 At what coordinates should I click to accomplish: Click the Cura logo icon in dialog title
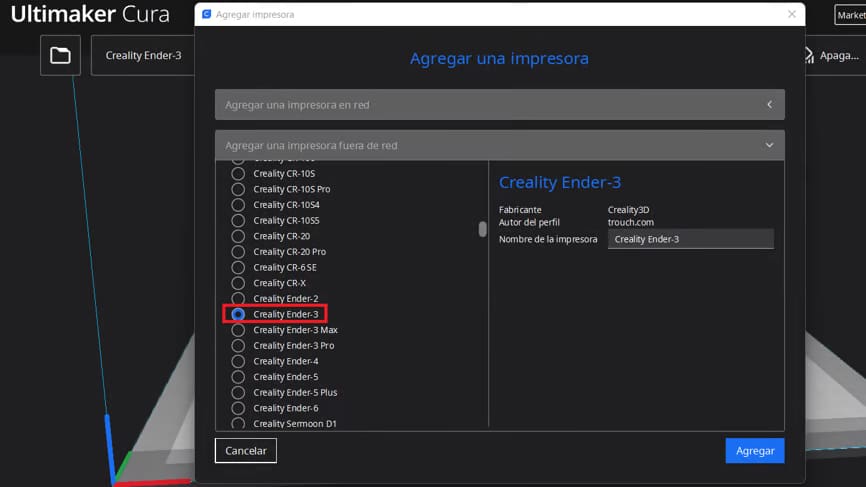[x=207, y=14]
